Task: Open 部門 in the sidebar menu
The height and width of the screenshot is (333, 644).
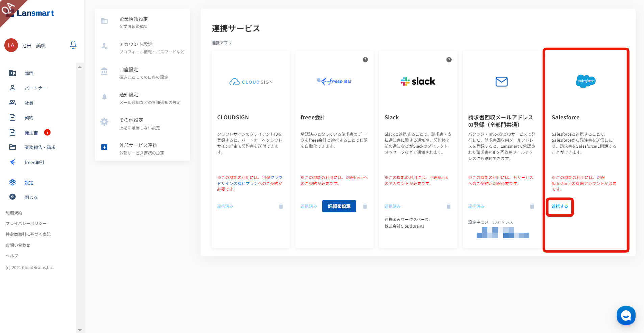Action: coord(29,73)
